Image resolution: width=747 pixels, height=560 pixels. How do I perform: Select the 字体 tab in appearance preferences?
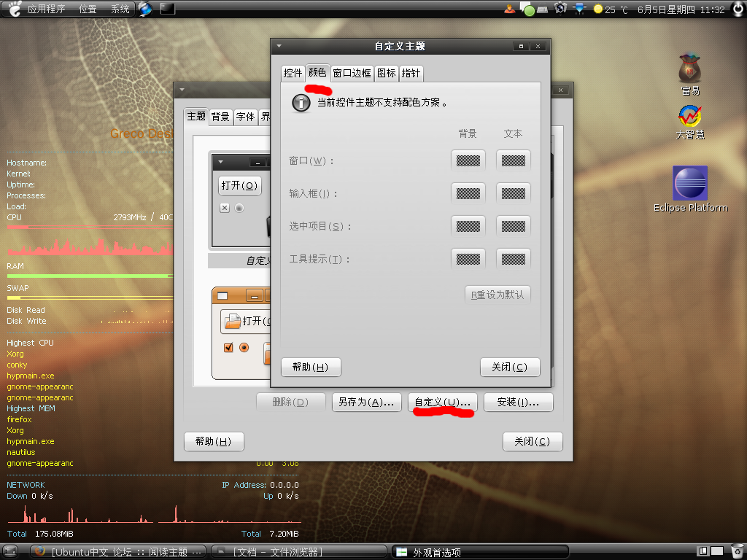click(245, 117)
